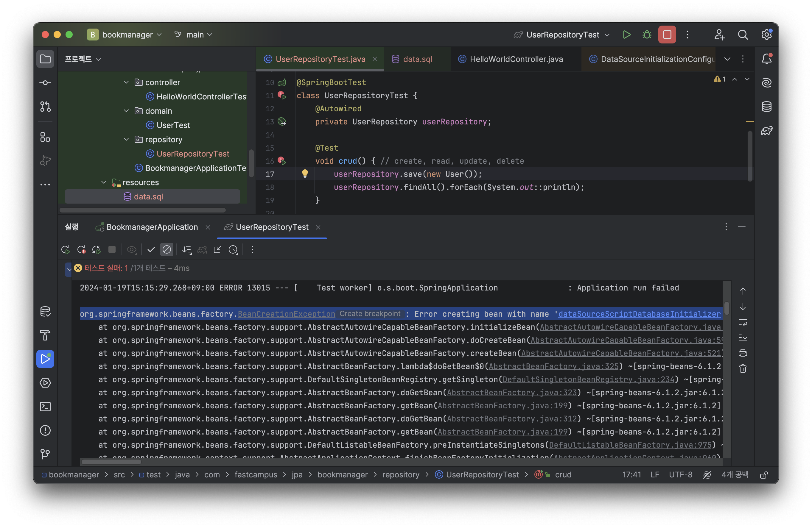Click the BeanCreationException link in console

point(286,314)
